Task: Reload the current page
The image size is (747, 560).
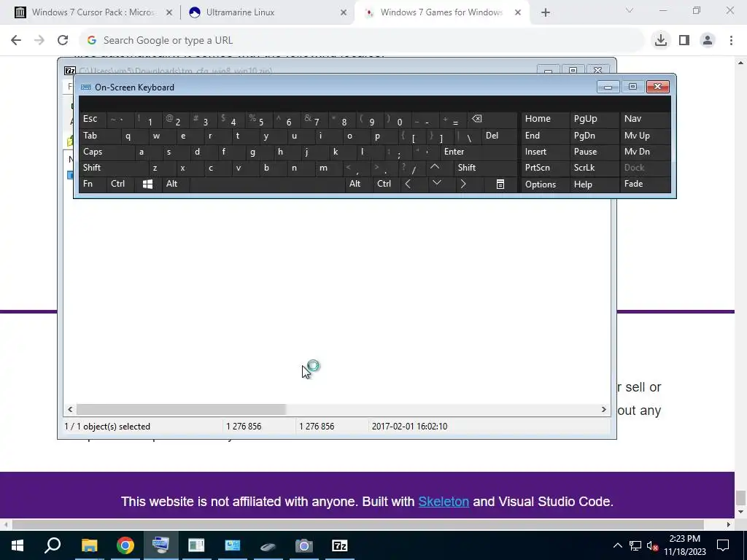Action: click(x=63, y=40)
